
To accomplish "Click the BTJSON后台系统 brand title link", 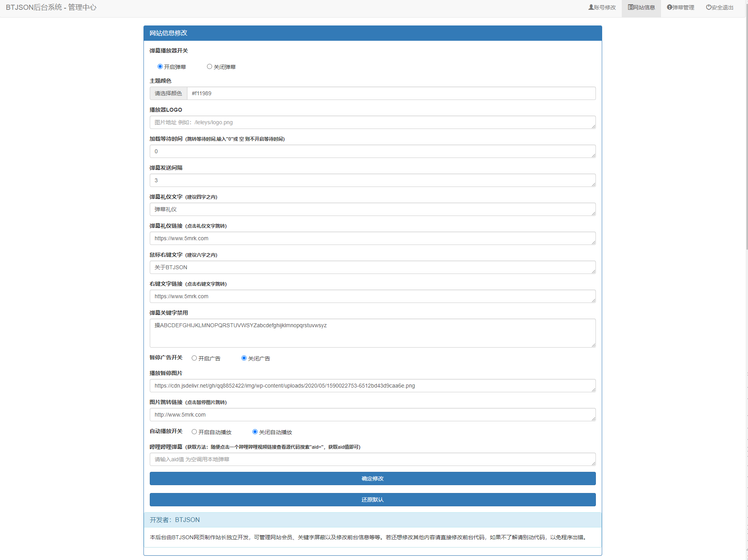I will tap(51, 7).
